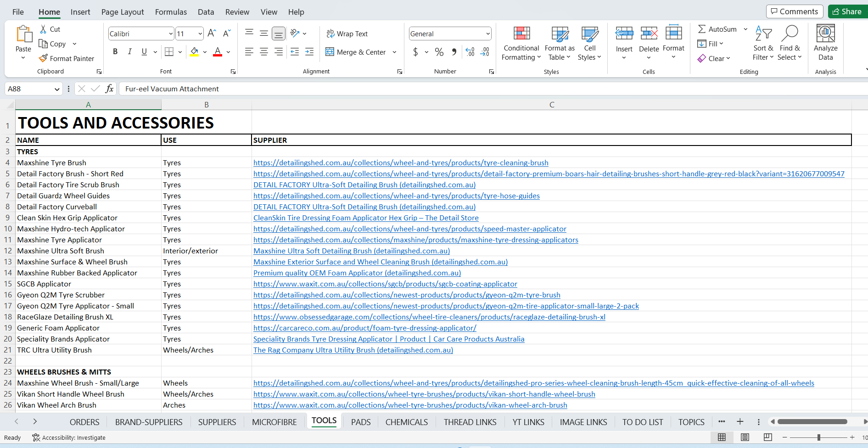The height and width of the screenshot is (448, 868).
Task: Open the Maxshine Tyre Brush supplier link
Action: pyautogui.click(x=401, y=162)
